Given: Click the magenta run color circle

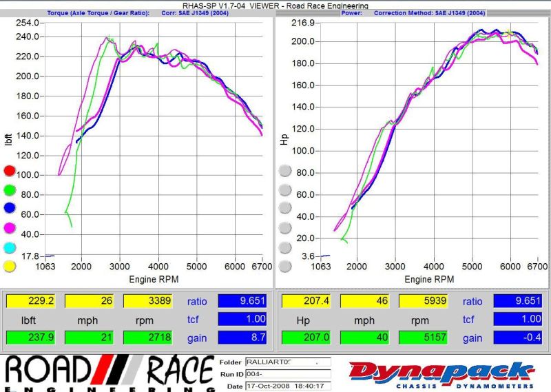Looking at the screenshot, I should [10, 228].
